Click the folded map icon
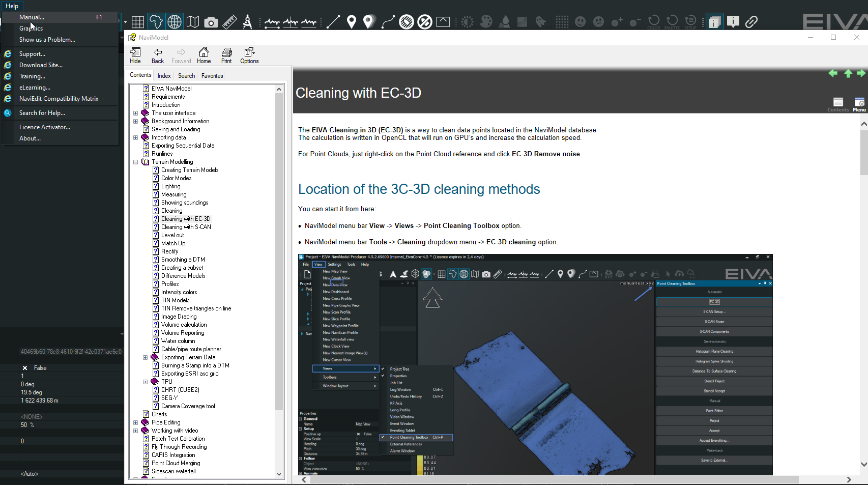Image resolution: width=868 pixels, height=485 pixels. (x=193, y=22)
